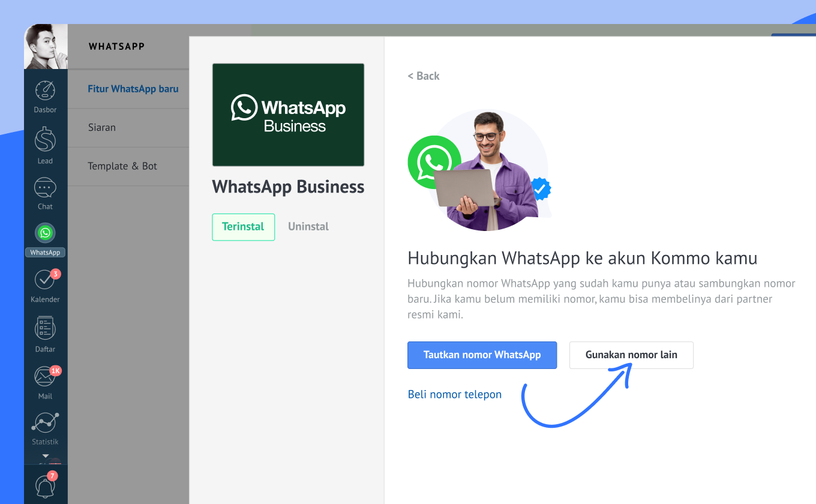Click Gunakan nomor lain button

click(x=631, y=355)
